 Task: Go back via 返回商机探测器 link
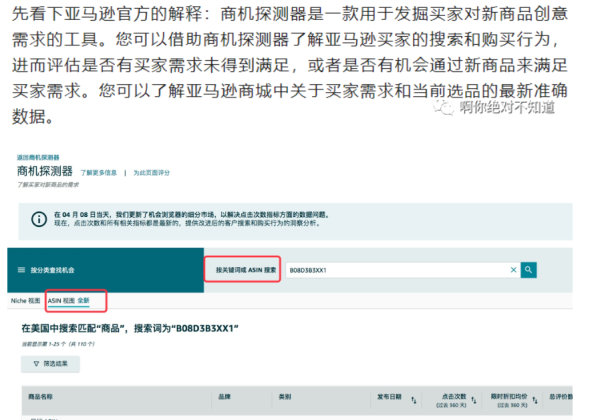(x=38, y=158)
